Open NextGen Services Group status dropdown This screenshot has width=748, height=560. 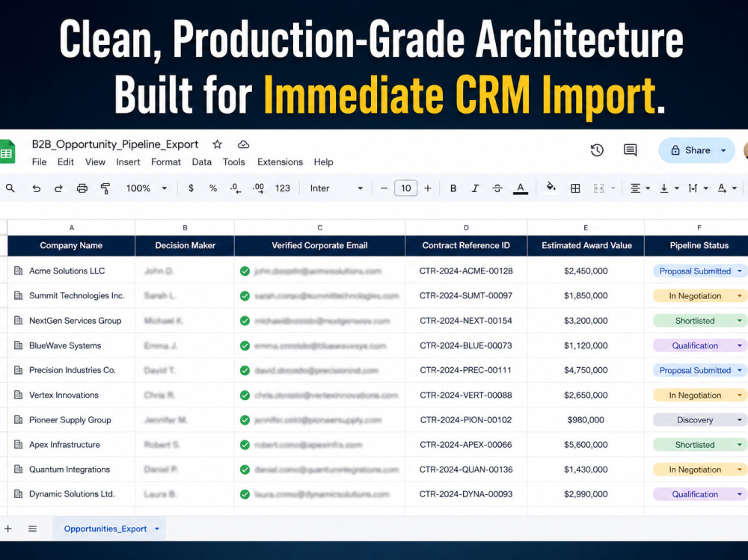click(x=740, y=321)
